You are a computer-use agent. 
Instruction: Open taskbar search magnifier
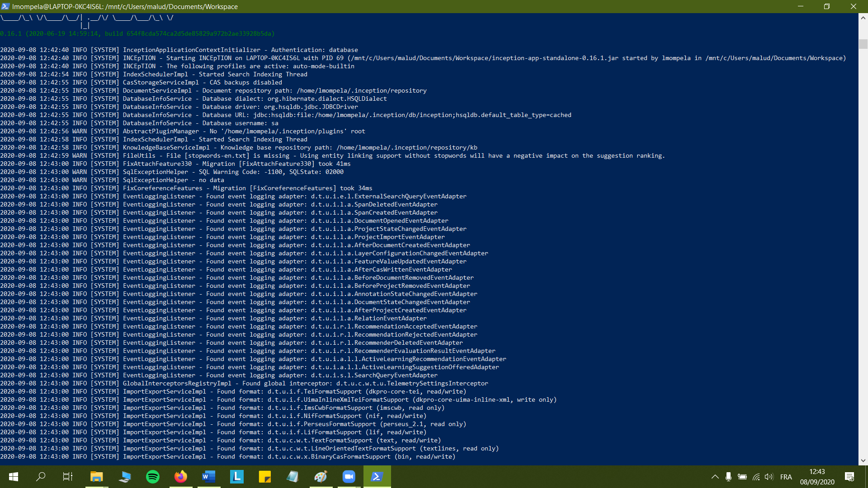[x=41, y=477]
